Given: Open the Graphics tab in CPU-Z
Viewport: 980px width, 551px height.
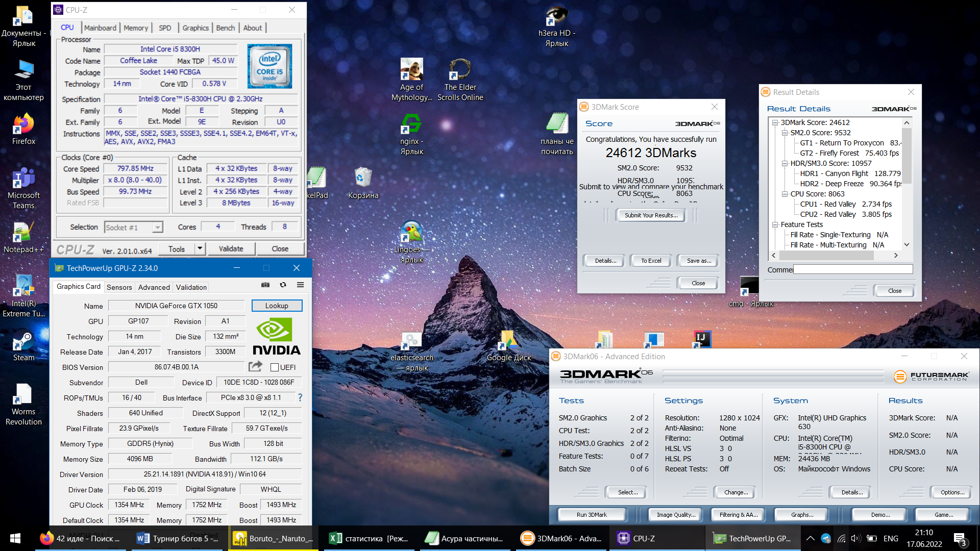Looking at the screenshot, I should [195, 28].
